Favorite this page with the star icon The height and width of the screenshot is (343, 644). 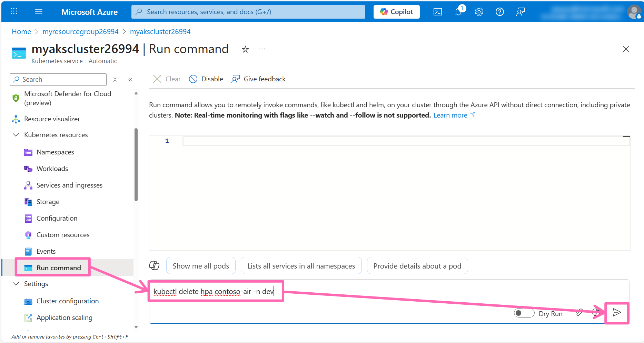[245, 50]
